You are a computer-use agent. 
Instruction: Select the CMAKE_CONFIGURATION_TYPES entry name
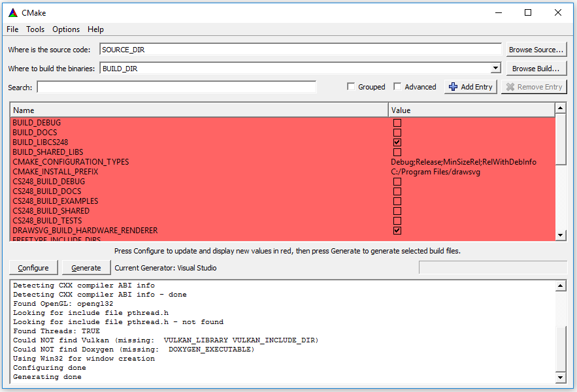pyautogui.click(x=71, y=162)
